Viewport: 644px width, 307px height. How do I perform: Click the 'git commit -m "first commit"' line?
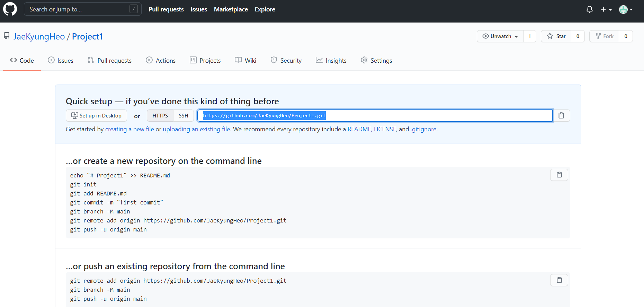pyautogui.click(x=117, y=202)
